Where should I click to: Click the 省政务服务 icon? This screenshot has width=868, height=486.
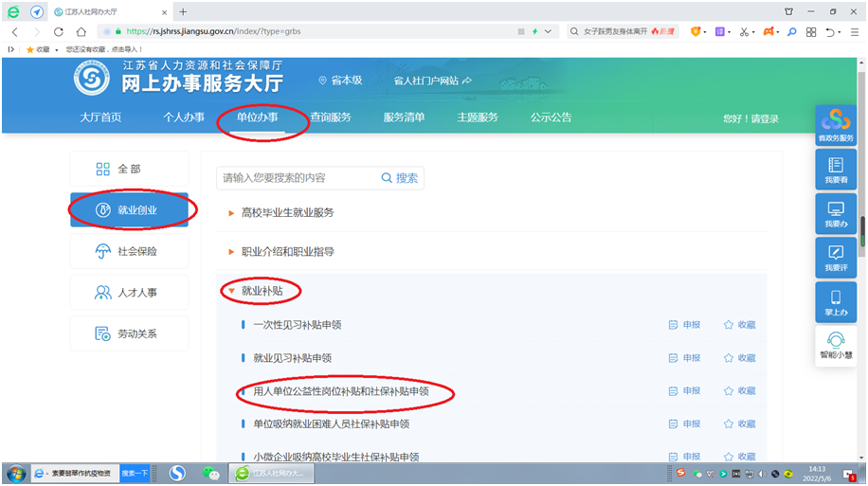(x=835, y=126)
